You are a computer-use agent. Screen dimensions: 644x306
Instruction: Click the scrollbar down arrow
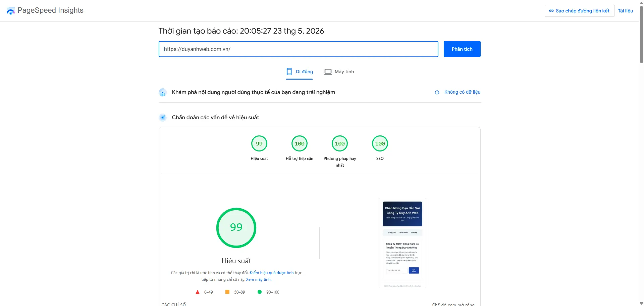pyautogui.click(x=641, y=303)
